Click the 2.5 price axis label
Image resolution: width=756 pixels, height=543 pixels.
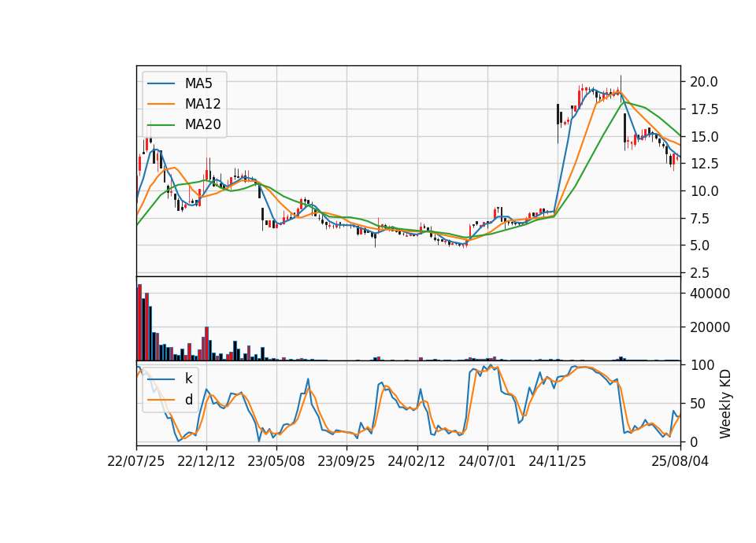point(699,273)
